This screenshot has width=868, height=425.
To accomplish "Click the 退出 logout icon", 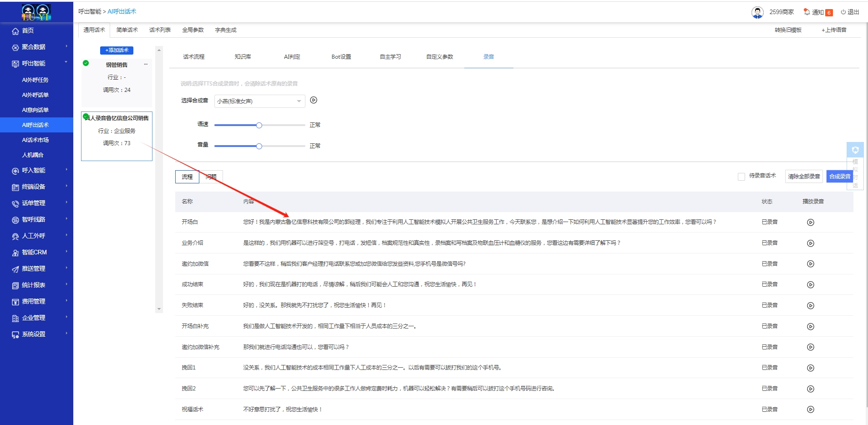I will click(x=843, y=12).
